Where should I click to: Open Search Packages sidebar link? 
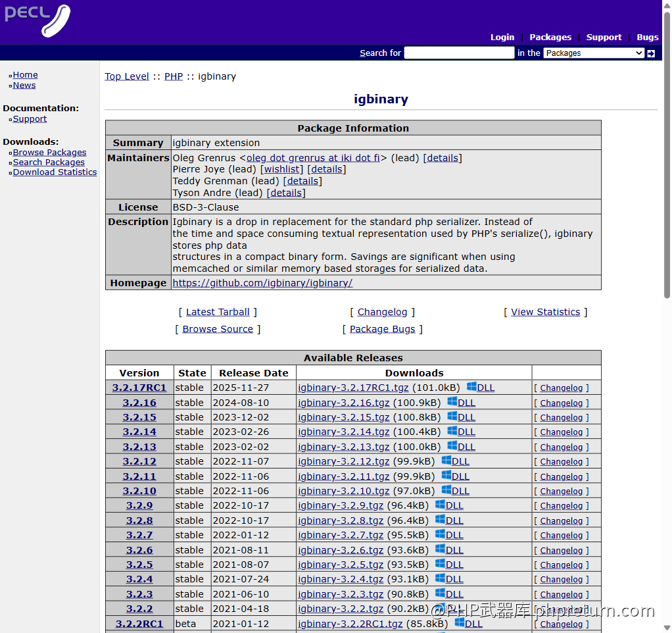pos(49,162)
